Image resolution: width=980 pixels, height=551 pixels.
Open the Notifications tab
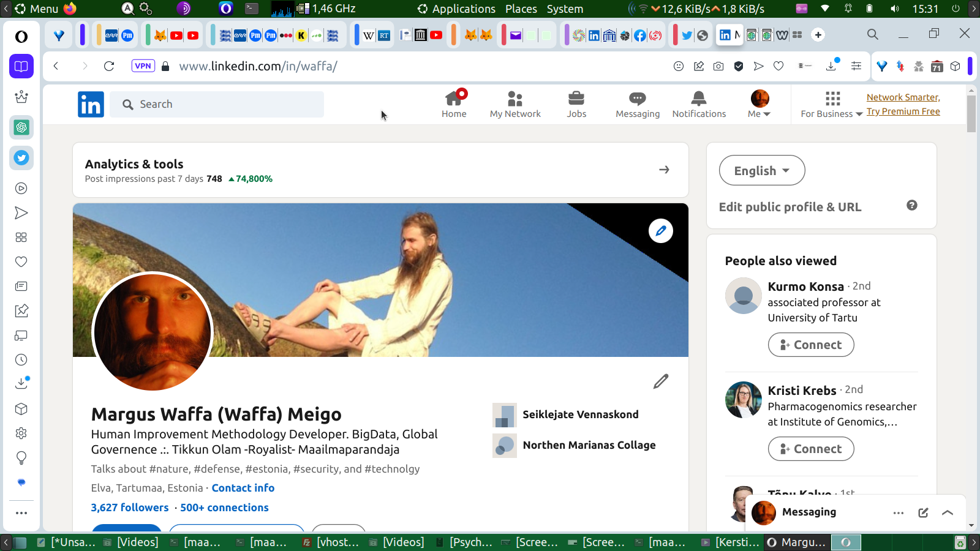pyautogui.click(x=699, y=104)
